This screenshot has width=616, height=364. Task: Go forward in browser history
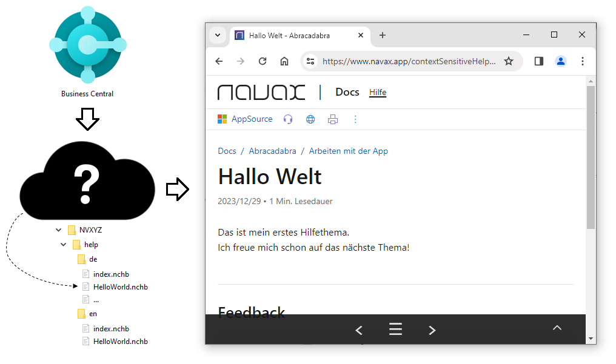click(241, 61)
